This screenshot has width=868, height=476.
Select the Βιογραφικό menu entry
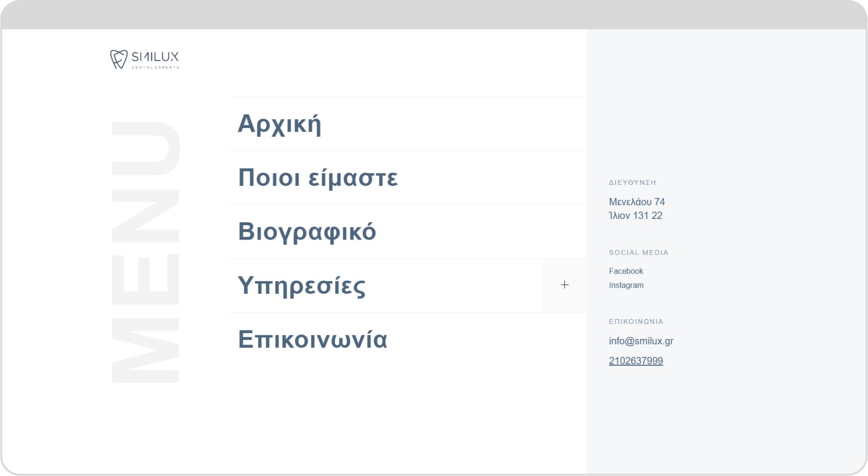tap(307, 231)
